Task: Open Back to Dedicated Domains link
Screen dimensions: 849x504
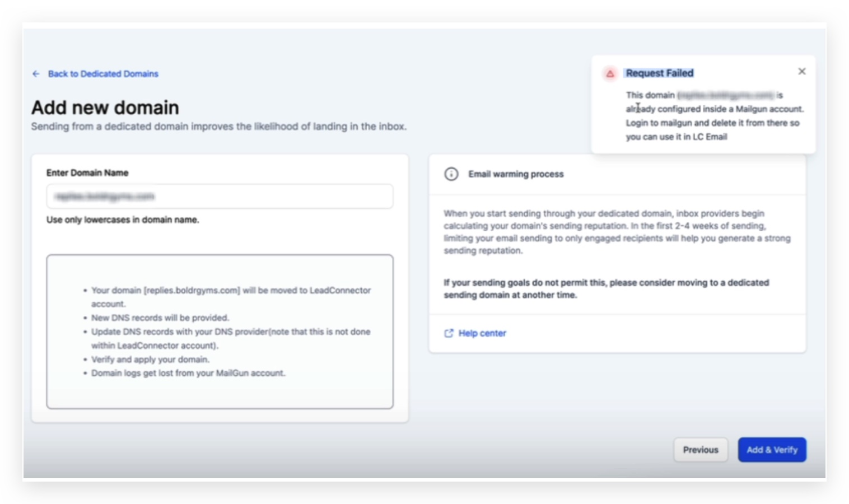Action: (103, 74)
